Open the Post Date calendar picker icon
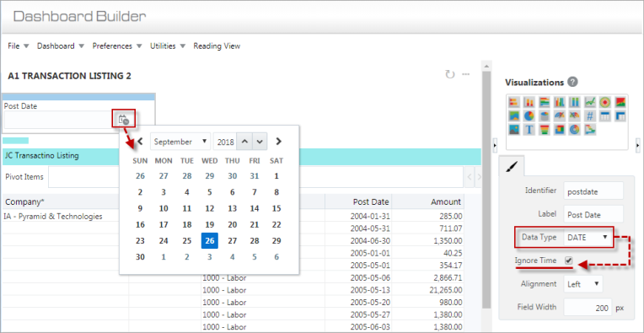The height and width of the screenshot is (333, 644). (123, 120)
